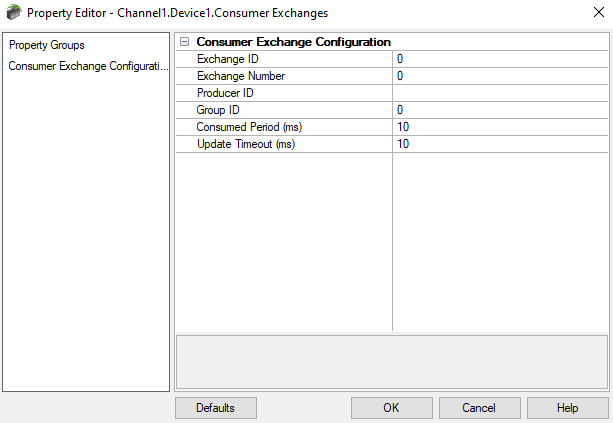Select the Consumed Period (ms) property label
Image resolution: width=613 pixels, height=423 pixels.
point(249,127)
